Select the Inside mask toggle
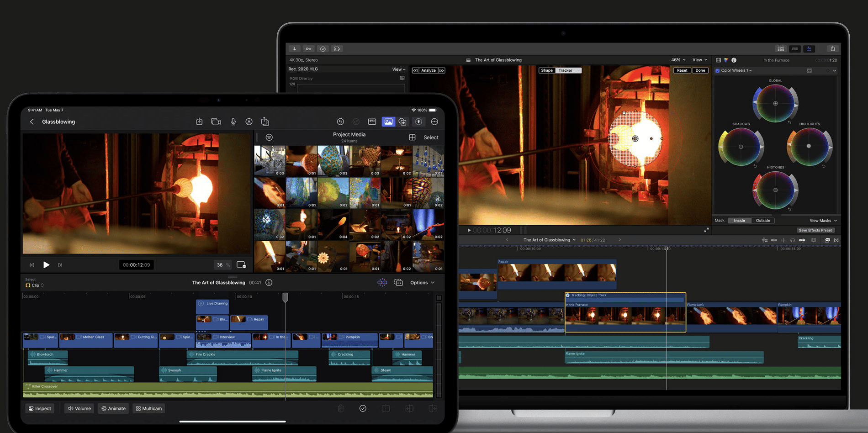This screenshot has width=868, height=433. [x=739, y=221]
